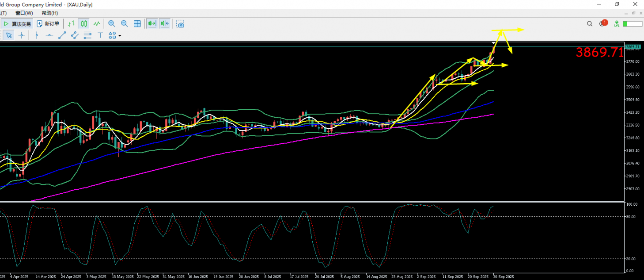
Task: Select the text label tool
Action: coord(100,35)
